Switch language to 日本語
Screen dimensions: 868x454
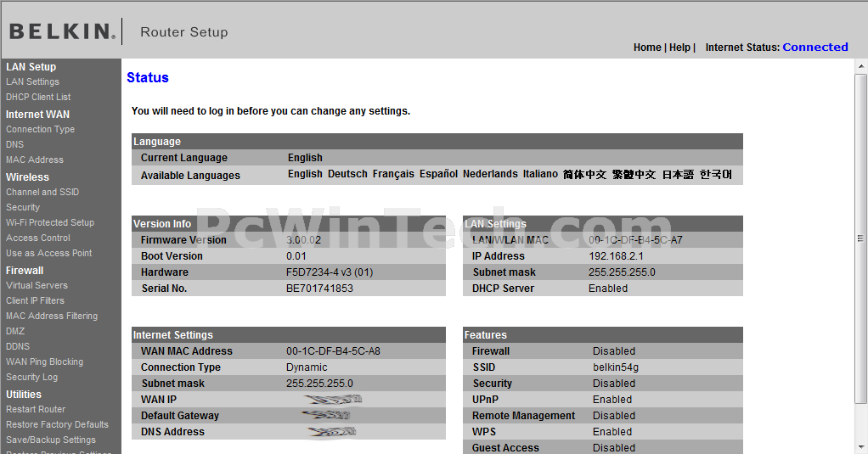pyautogui.click(x=678, y=175)
